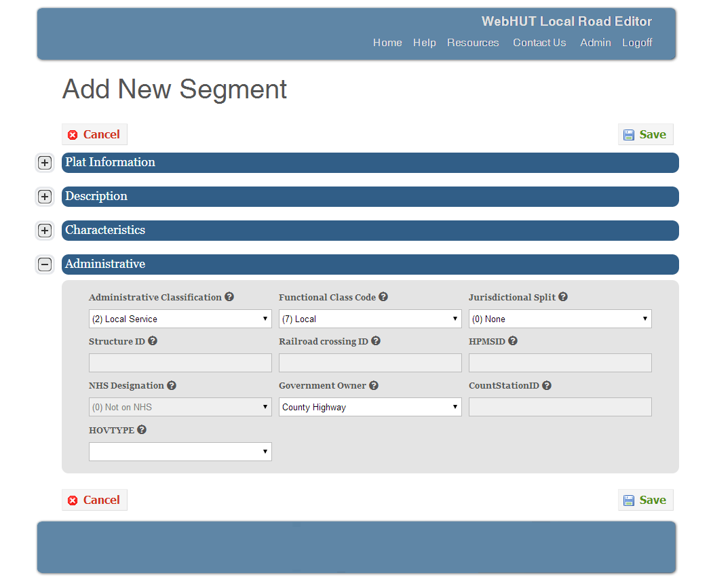Click WebHUT Local Road Editor title
The image size is (713, 588).
(566, 22)
